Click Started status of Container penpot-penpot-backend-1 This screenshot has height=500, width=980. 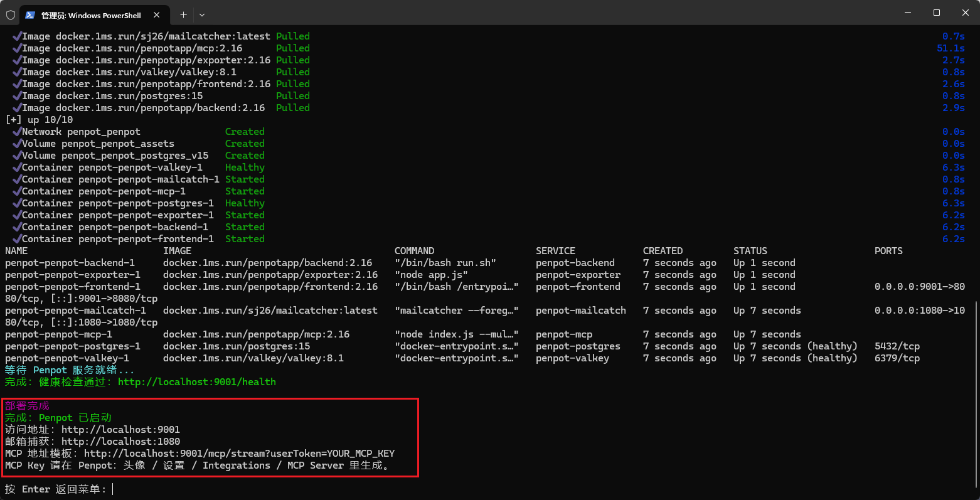coord(245,227)
